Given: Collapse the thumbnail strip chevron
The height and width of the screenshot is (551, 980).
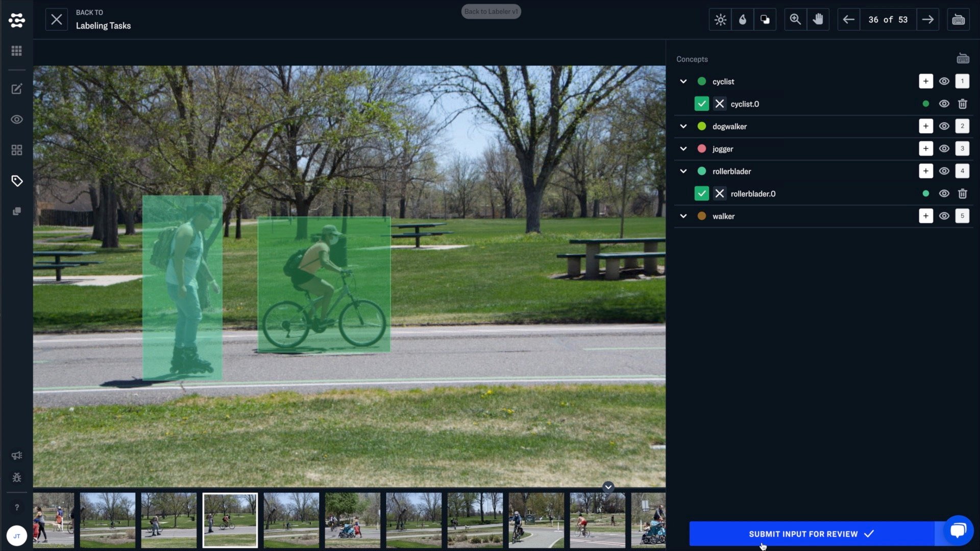Looking at the screenshot, I should [x=608, y=487].
